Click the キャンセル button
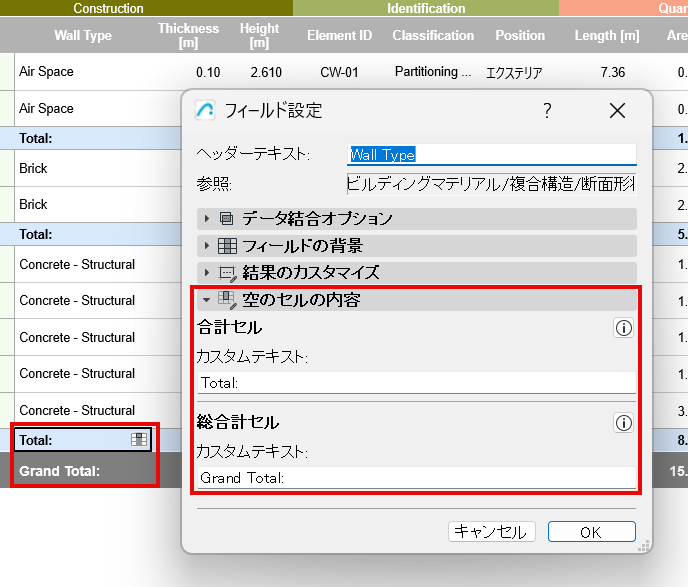Viewport: 688px width, 587px height. 491,532
